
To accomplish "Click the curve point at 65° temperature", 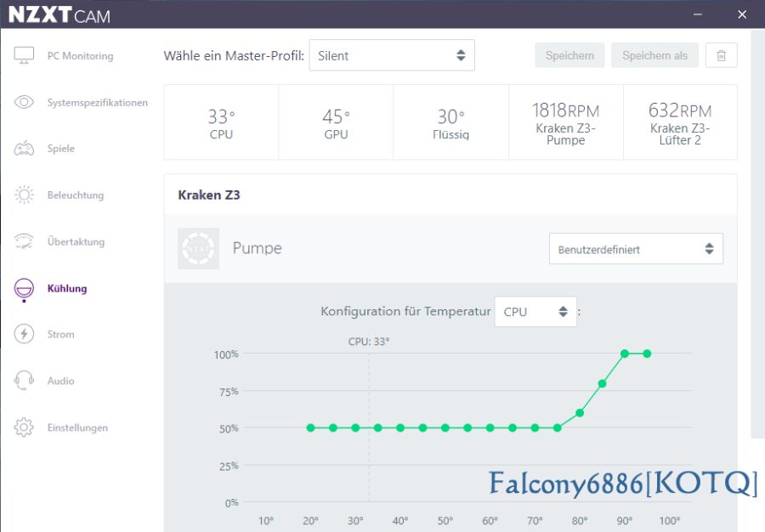I will [x=513, y=427].
